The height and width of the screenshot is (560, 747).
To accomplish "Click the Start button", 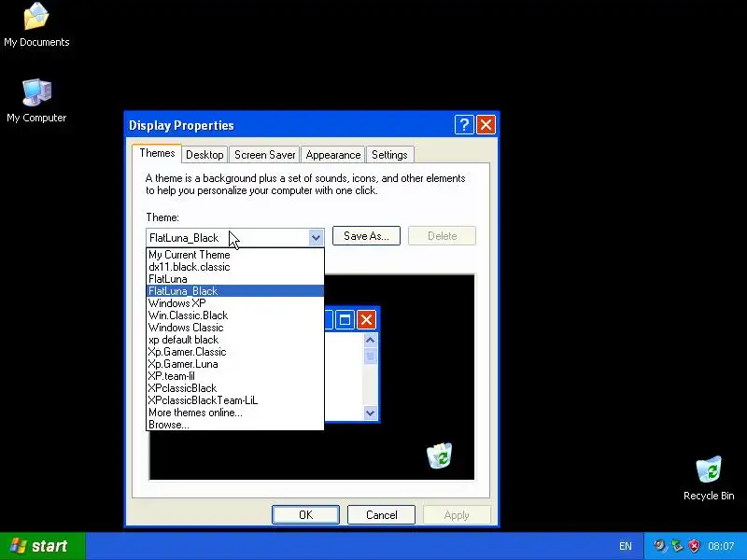I will point(43,546).
